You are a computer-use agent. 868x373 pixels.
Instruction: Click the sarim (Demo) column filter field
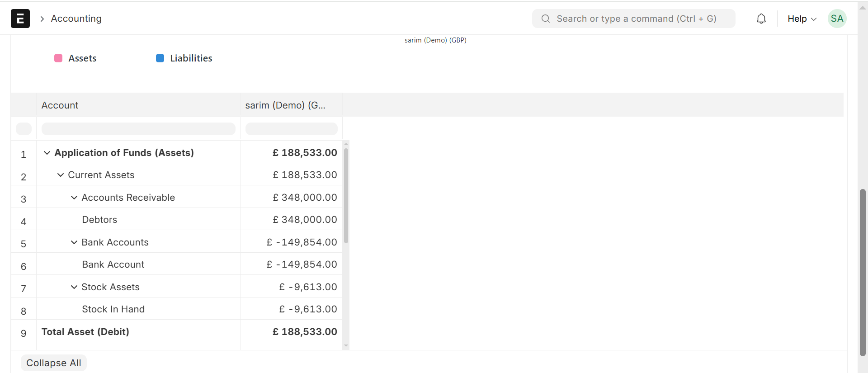pyautogui.click(x=291, y=129)
